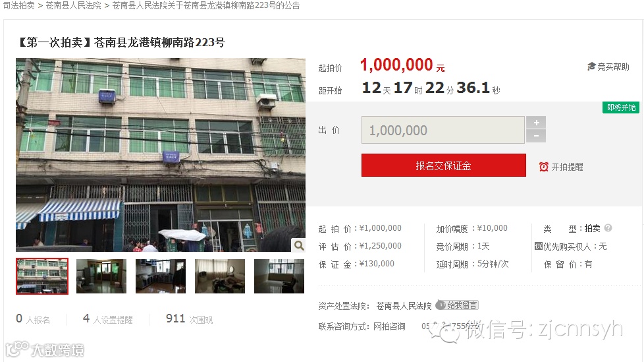Click the bid amount input field

point(443,130)
